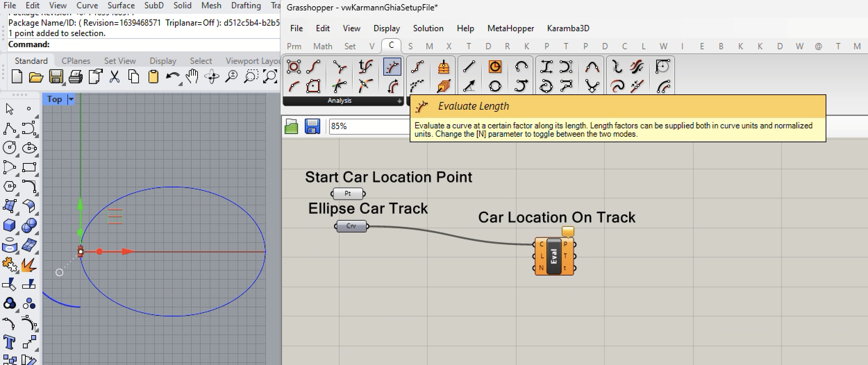Select the Explode tool icon
Viewport: 868px width, 365px height.
coord(29,265)
